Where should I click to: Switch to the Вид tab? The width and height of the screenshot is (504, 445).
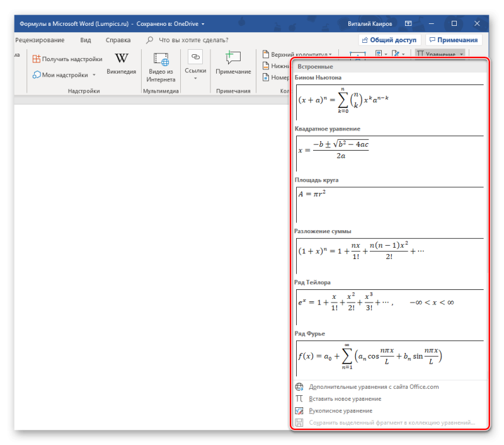tap(86, 40)
